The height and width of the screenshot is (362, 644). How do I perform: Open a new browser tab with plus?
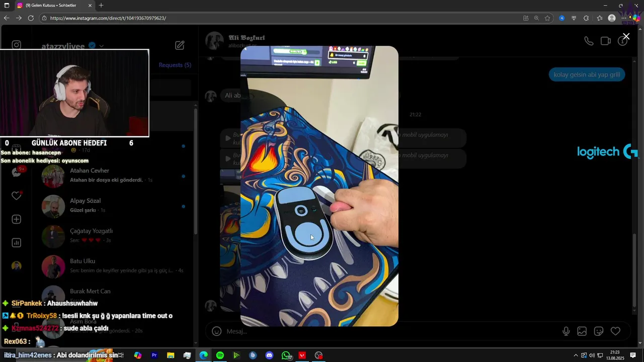[101, 5]
